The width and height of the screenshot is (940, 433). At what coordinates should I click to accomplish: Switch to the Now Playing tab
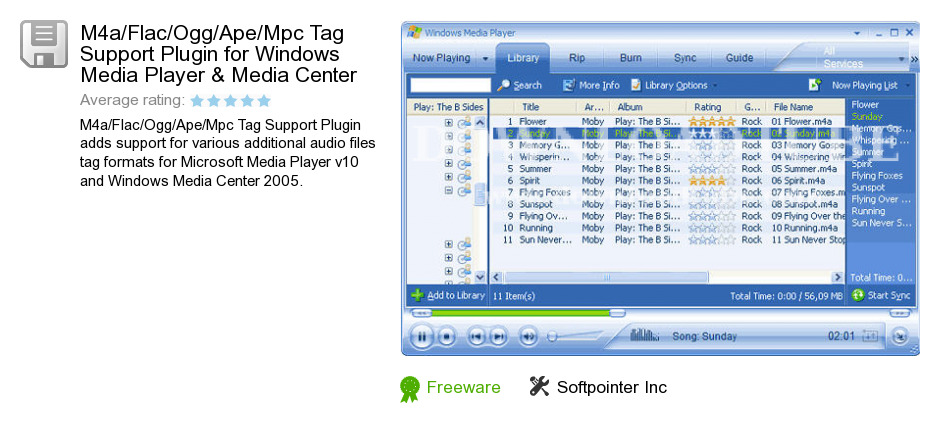(441, 58)
